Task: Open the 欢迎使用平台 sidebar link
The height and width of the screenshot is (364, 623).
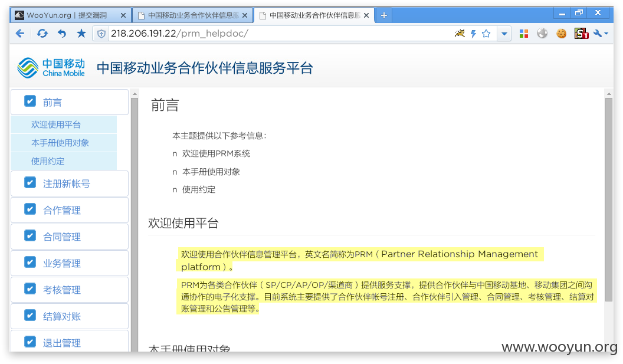Action: coord(64,124)
